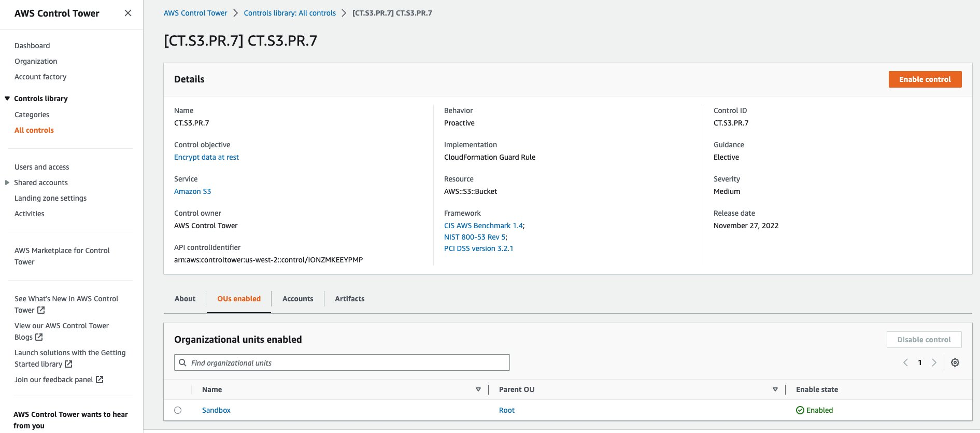Click AWS Control Tower breadcrumb link
This screenshot has height=433, width=980.
tap(195, 13)
